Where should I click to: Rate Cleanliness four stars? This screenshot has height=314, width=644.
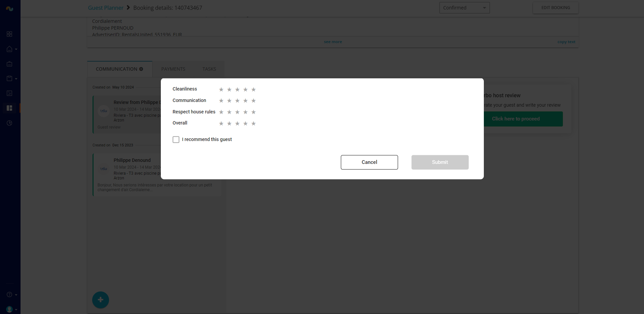pyautogui.click(x=245, y=90)
